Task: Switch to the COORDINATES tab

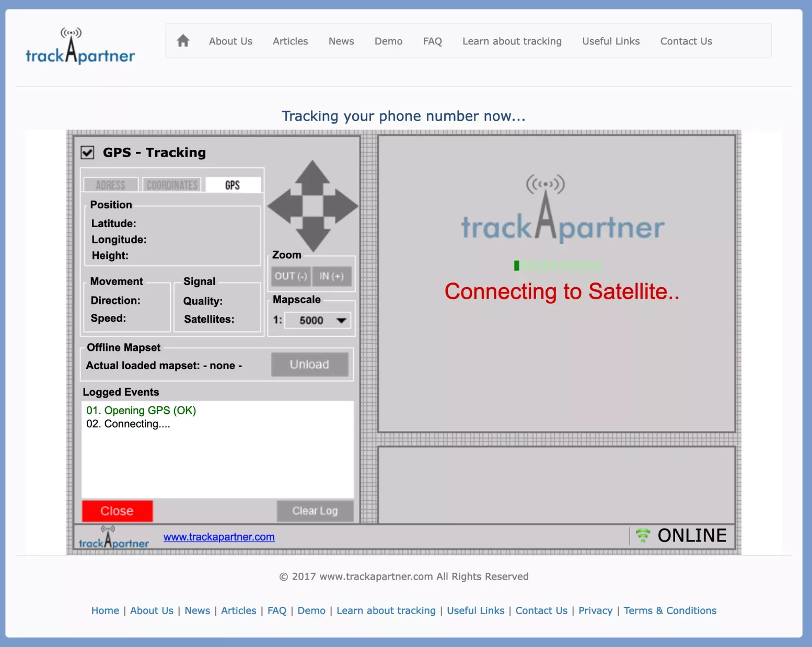Action: click(x=172, y=185)
